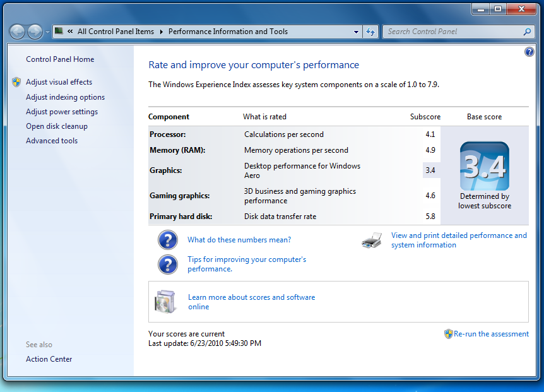This screenshot has width=544, height=392.
Task: Click the question icon beside 'What do these numbers mean?'
Action: [168, 240]
